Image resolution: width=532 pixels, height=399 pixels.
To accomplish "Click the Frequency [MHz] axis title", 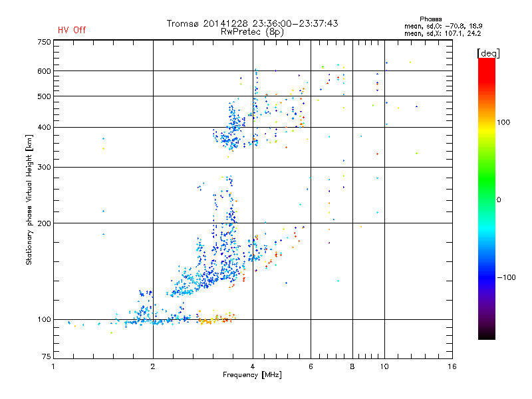I will click(252, 375).
